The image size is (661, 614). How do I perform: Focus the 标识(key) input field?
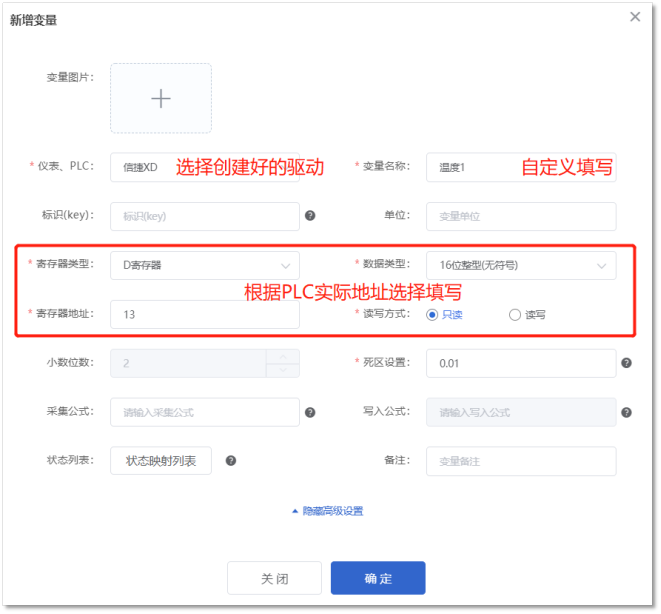click(x=205, y=216)
